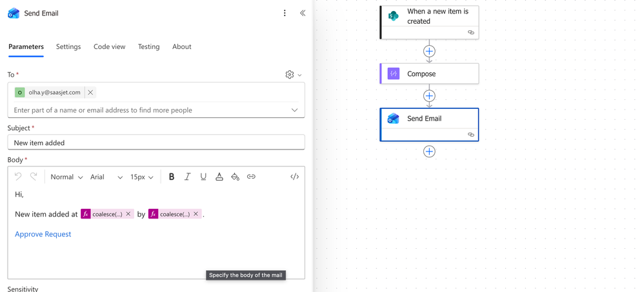This screenshot has width=644, height=292.
Task: Select the When a new item is created card
Action: click(x=430, y=23)
